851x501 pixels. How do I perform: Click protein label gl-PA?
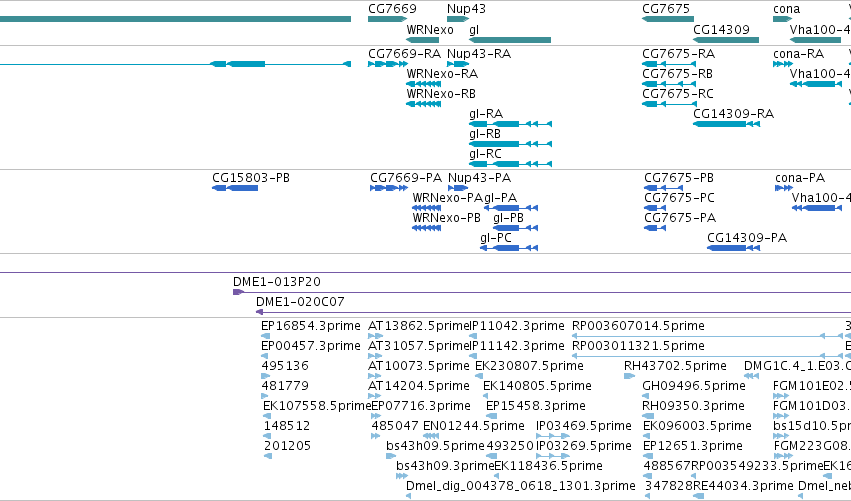pyautogui.click(x=500, y=198)
